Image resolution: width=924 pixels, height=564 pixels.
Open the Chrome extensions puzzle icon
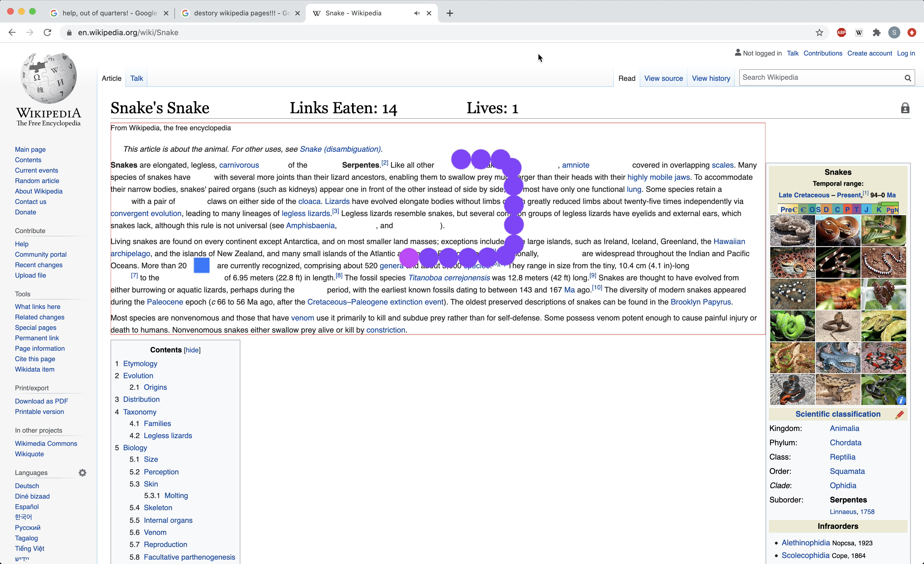(876, 33)
